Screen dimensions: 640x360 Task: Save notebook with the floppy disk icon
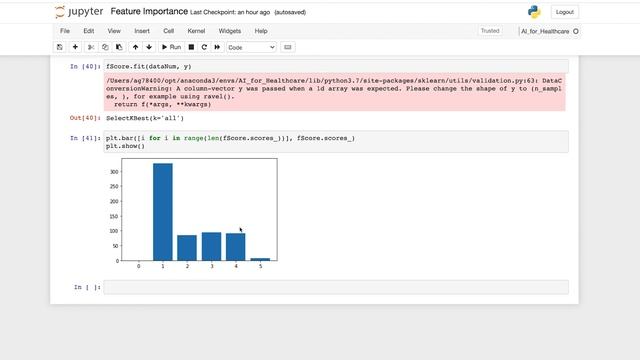pyautogui.click(x=60, y=47)
